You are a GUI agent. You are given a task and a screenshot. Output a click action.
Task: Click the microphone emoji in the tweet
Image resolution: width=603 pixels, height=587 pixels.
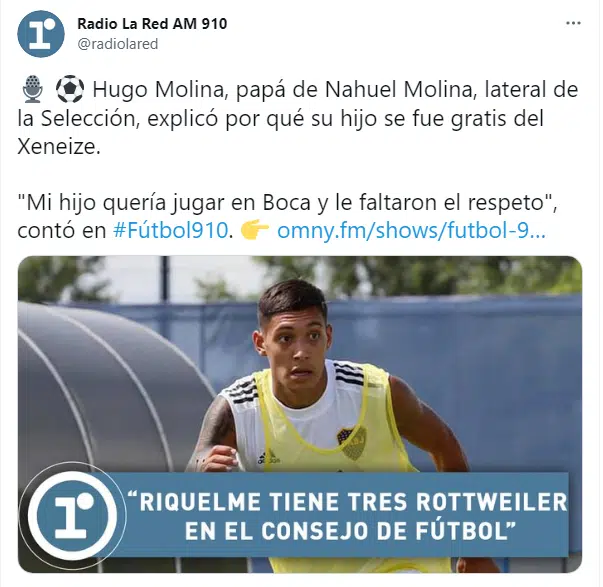click(33, 89)
